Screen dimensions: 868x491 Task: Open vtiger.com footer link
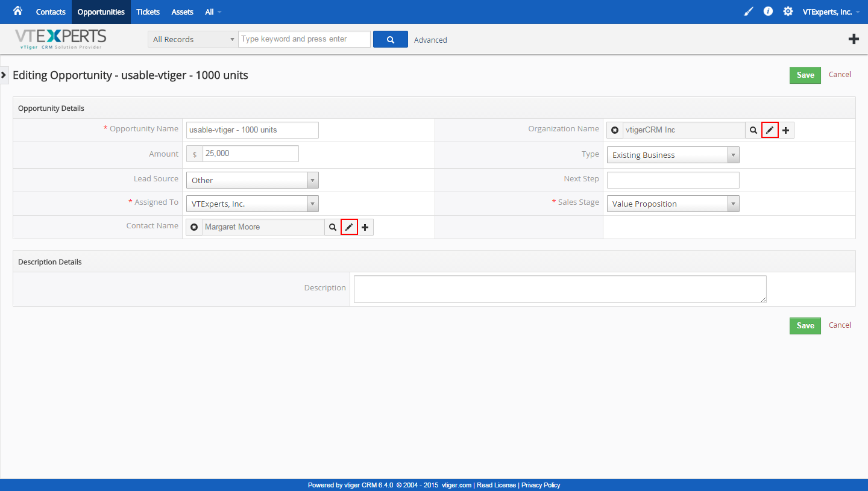[456, 485]
